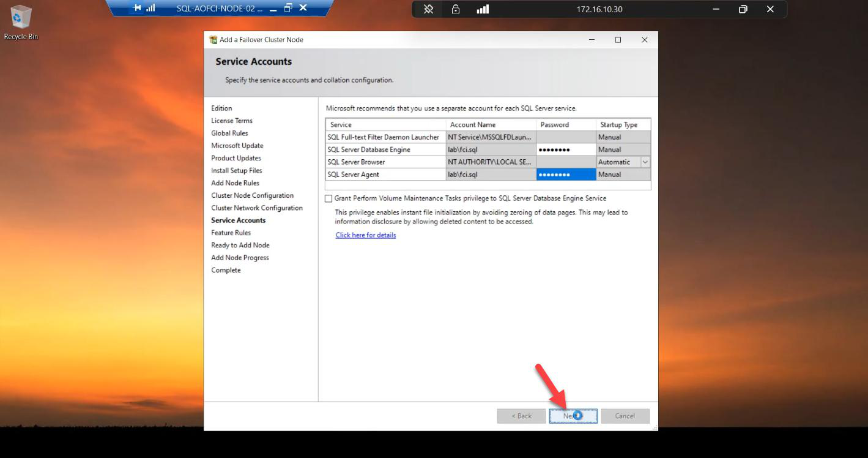Click the pin icon on the SQL-AOFCI-NODE-02 connection bar
The height and width of the screenshot is (458, 868).
tap(138, 8)
